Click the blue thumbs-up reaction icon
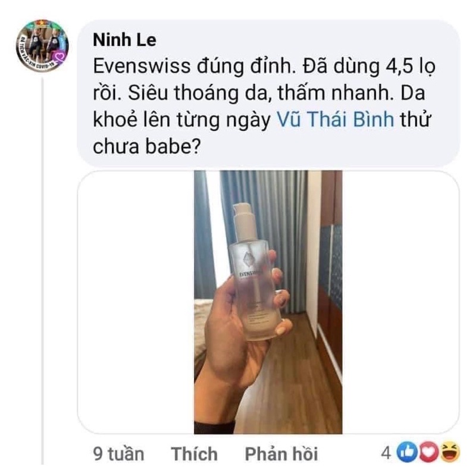The width and height of the screenshot is (476, 476). (x=406, y=452)
